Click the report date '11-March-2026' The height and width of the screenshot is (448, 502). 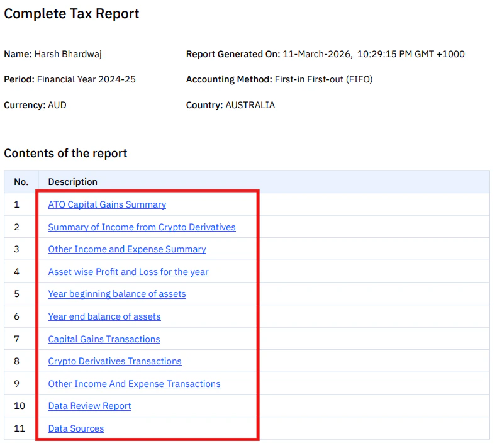click(317, 54)
